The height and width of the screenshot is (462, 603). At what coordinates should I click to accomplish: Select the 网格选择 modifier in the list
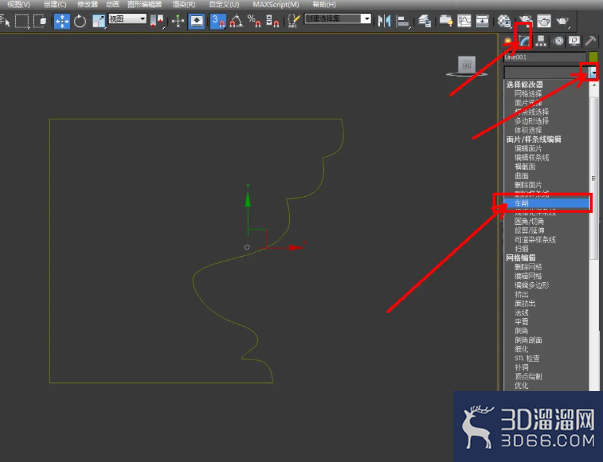coord(528,93)
